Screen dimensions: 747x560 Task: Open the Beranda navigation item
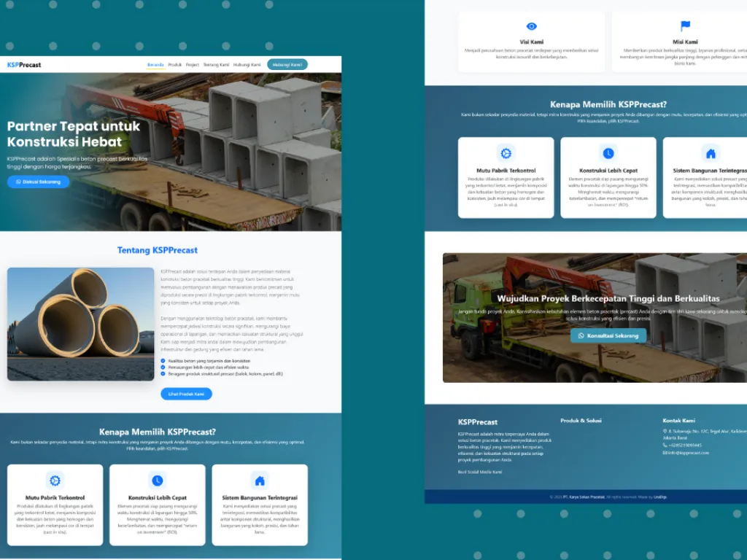(155, 65)
